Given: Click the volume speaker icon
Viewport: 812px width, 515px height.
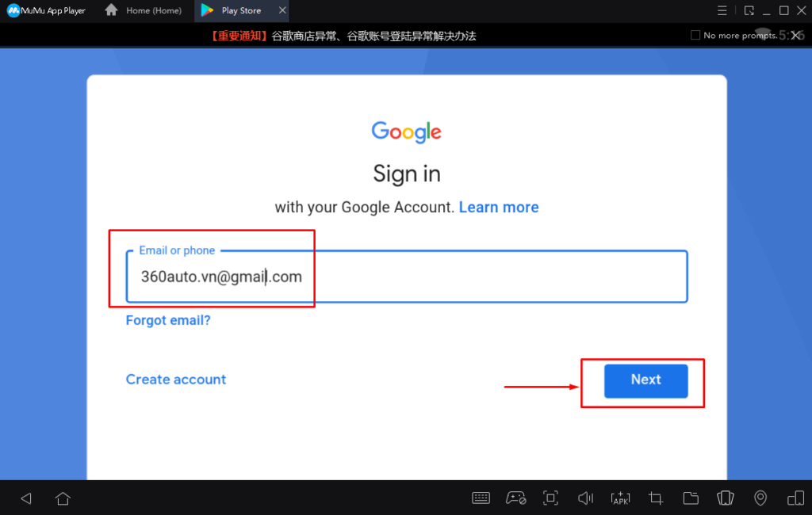Looking at the screenshot, I should click(x=586, y=498).
